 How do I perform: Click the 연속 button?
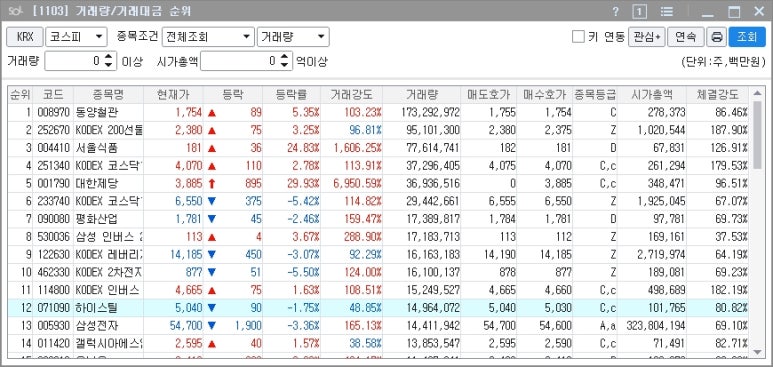[686, 37]
